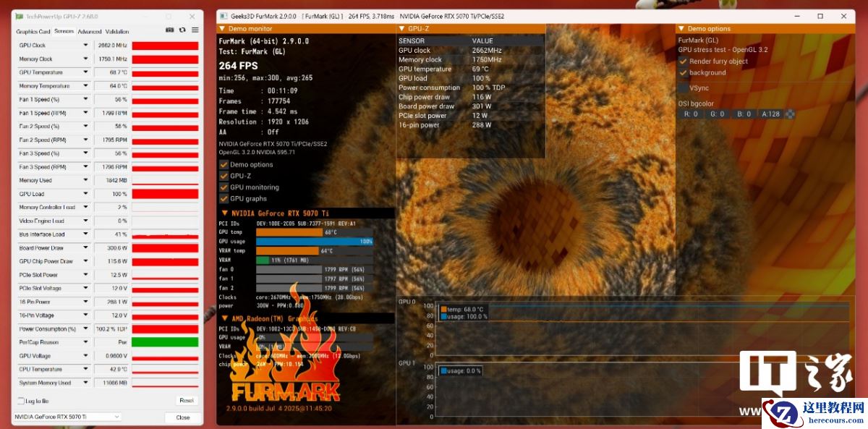Open the Advanced tab in GPU-Z
The height and width of the screenshot is (429, 868).
90,32
